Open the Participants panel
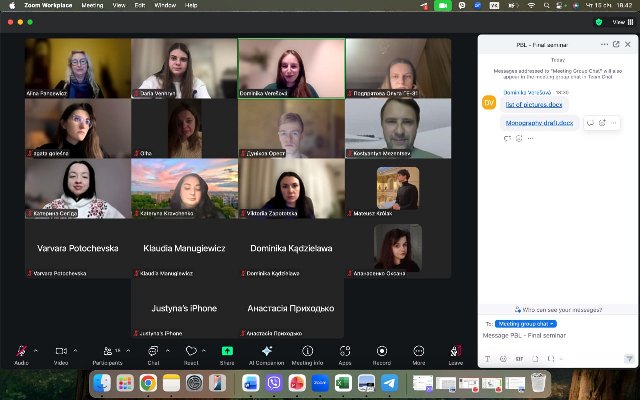 [x=106, y=352]
